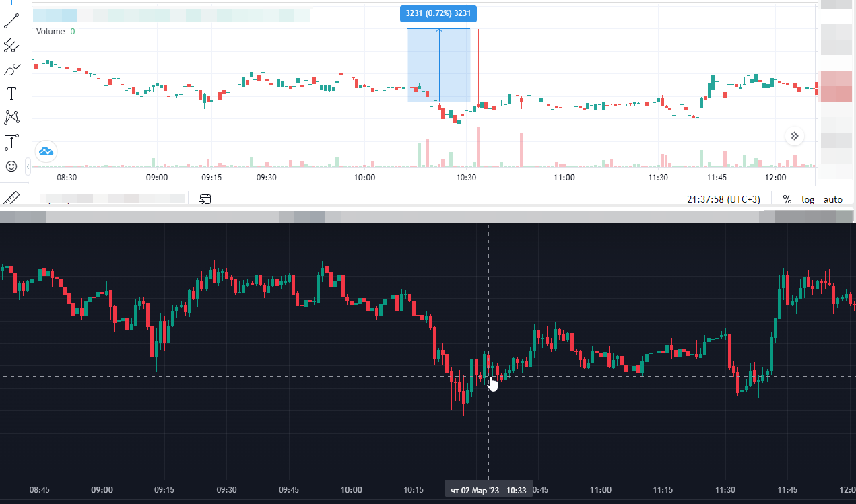Click the 10:00 label on the dark chart axis

tap(351, 490)
